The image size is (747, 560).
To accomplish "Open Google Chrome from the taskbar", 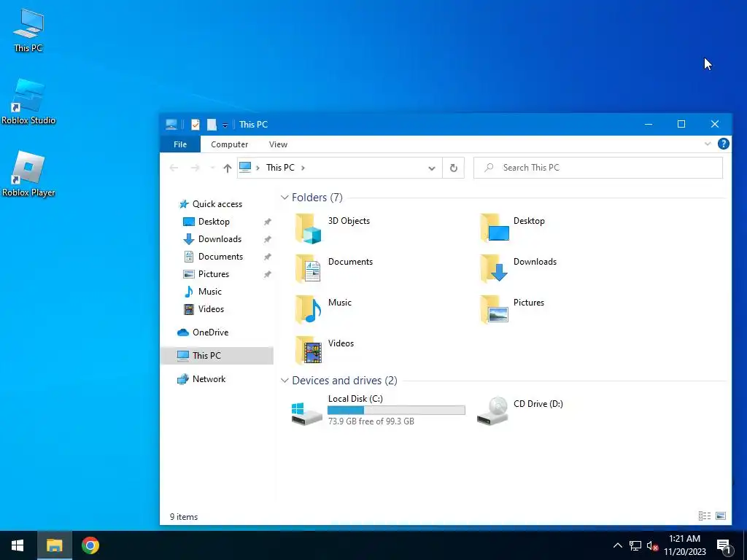I will [x=90, y=545].
